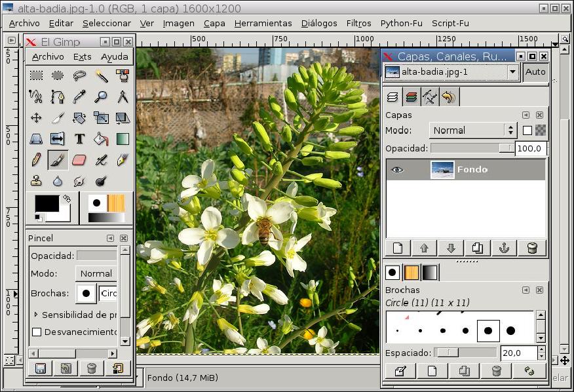This screenshot has height=392, width=574.
Task: Open the alta-badia.jpg-1 image selector dropdown
Action: tap(451, 72)
